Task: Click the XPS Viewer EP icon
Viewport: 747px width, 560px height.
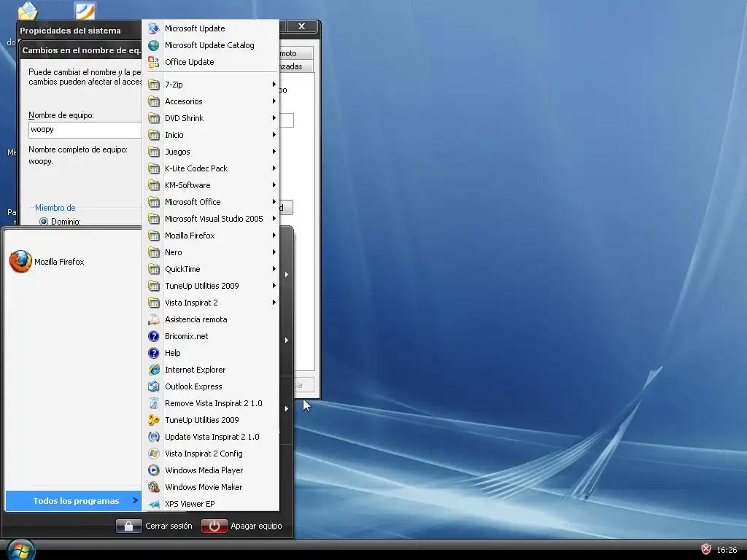Action: pos(153,504)
